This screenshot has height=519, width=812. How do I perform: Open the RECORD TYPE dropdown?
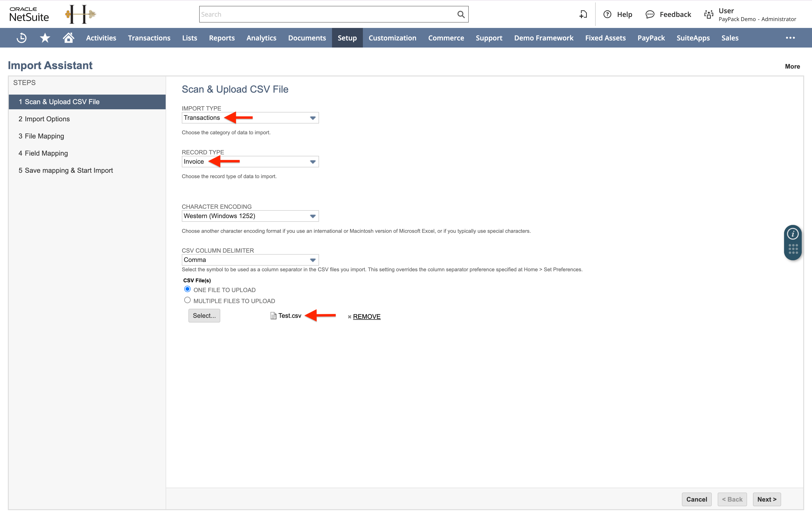[x=313, y=161]
